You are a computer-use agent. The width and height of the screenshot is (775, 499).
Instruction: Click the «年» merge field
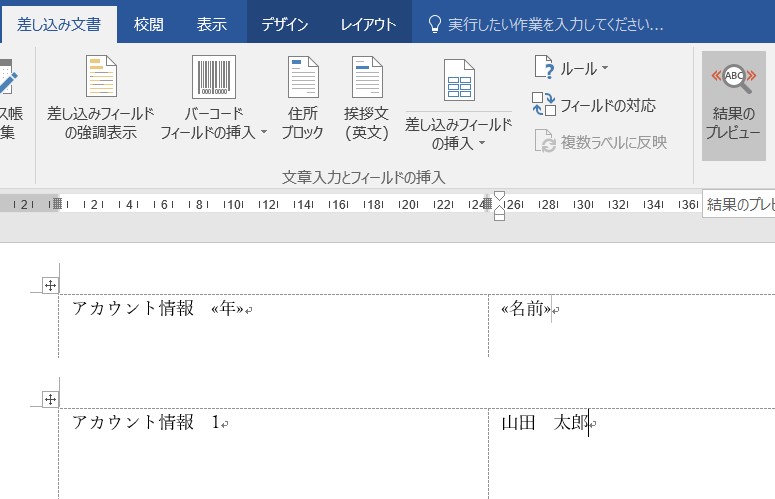pos(227,309)
